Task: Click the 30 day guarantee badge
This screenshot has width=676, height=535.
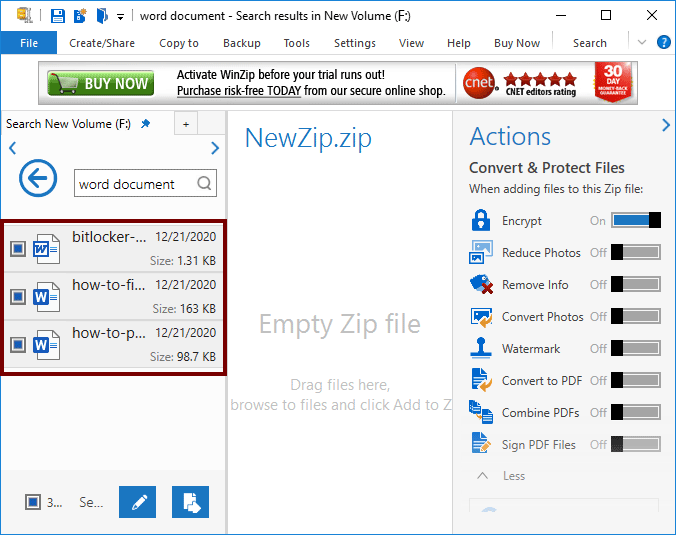Action: [x=613, y=82]
